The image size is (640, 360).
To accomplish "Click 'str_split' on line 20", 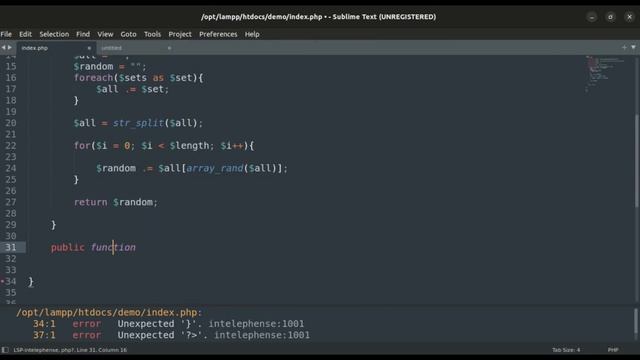I will pyautogui.click(x=138, y=123).
